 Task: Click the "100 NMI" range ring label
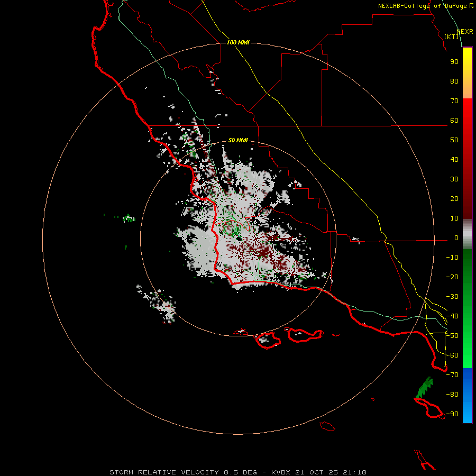coord(238,42)
